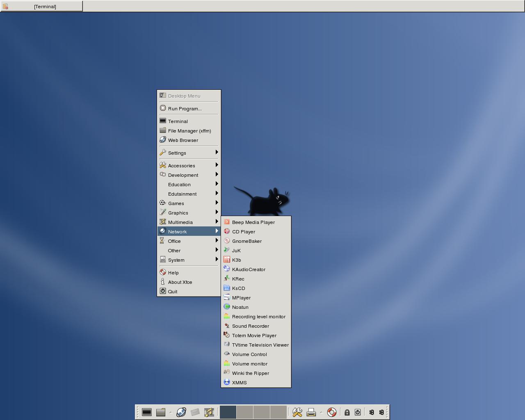Lock the screen with the padlock icon
The image size is (525, 420).
347,412
